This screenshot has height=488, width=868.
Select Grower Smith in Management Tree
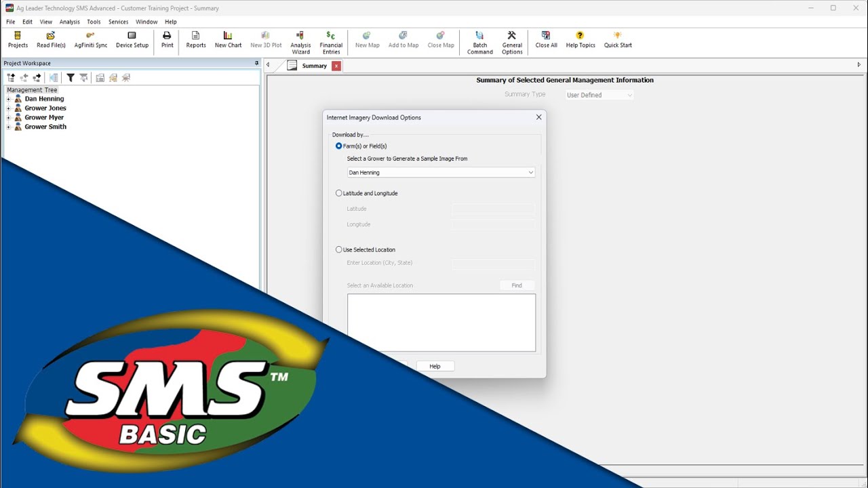[45, 127]
